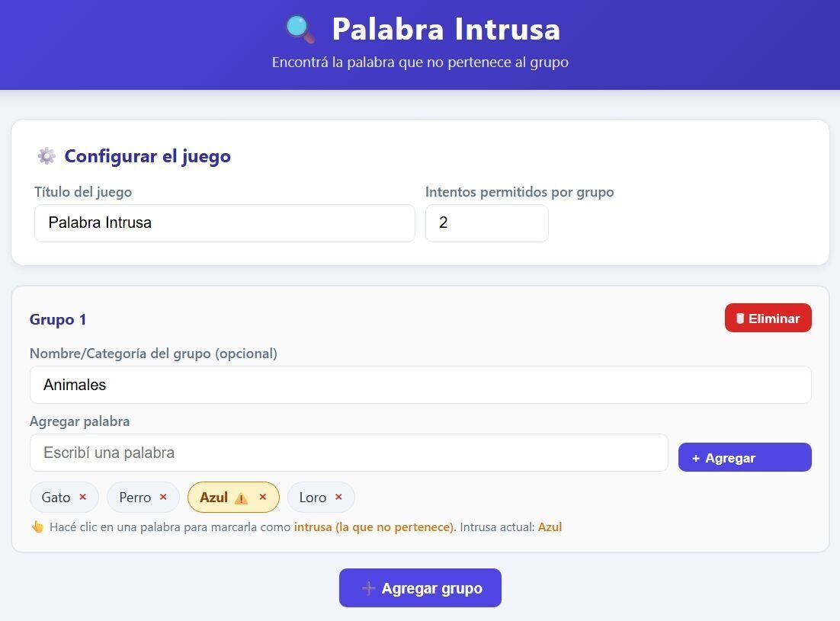This screenshot has width=840, height=621.
Task: Remove the word Loro with its x
Action: 338,497
